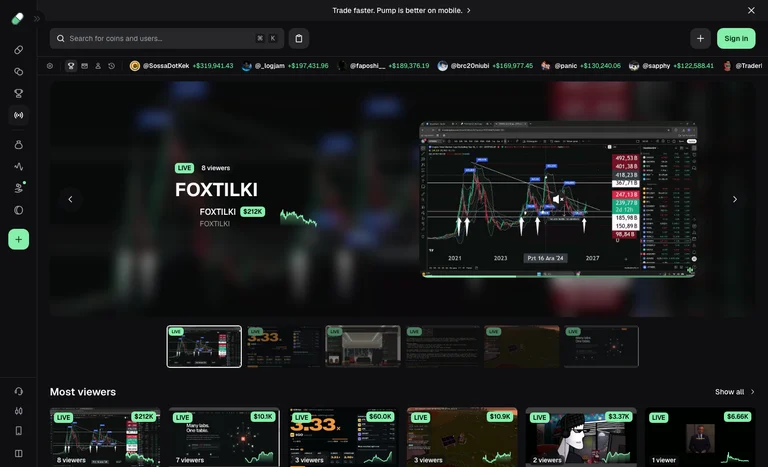
Task: Select the person filter on ticker bar
Action: (98, 66)
